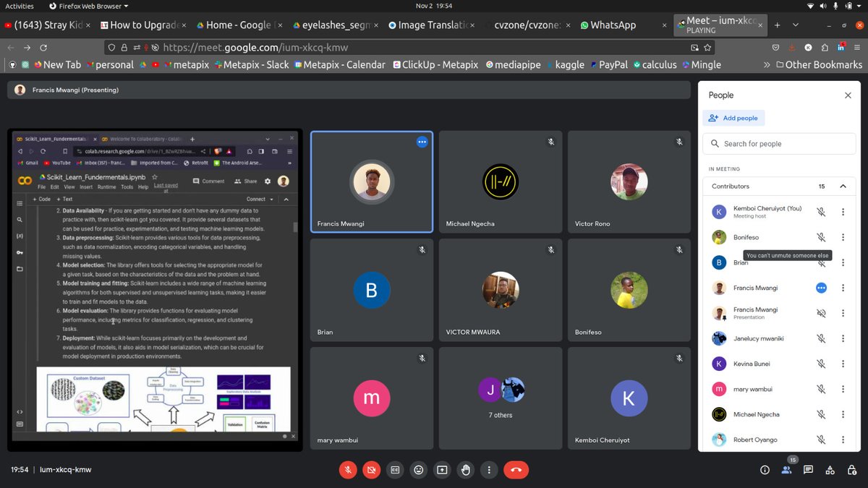Go back with the browser back arrow
Screen dimensions: 868x488
11,48
